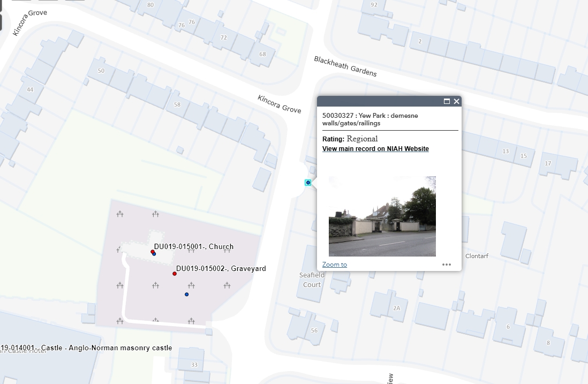Screen dimensions: 588x384
Task: Open View main record on NIAH Website
Action: [x=375, y=149]
